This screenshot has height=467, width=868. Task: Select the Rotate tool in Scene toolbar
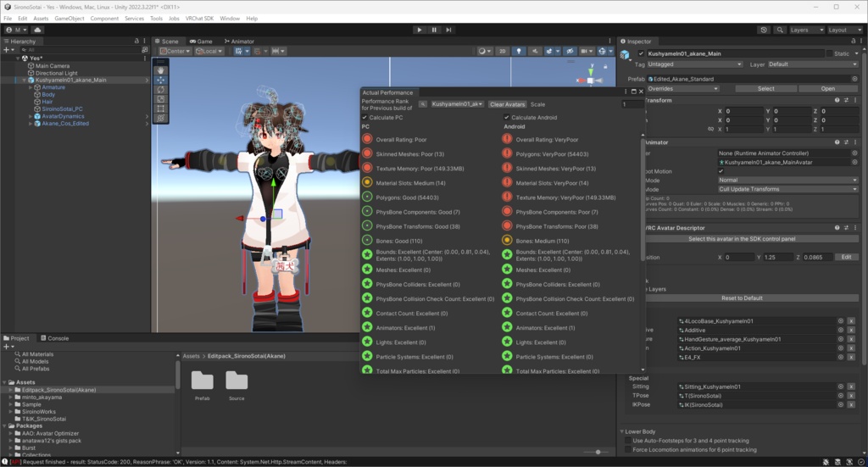pos(160,89)
